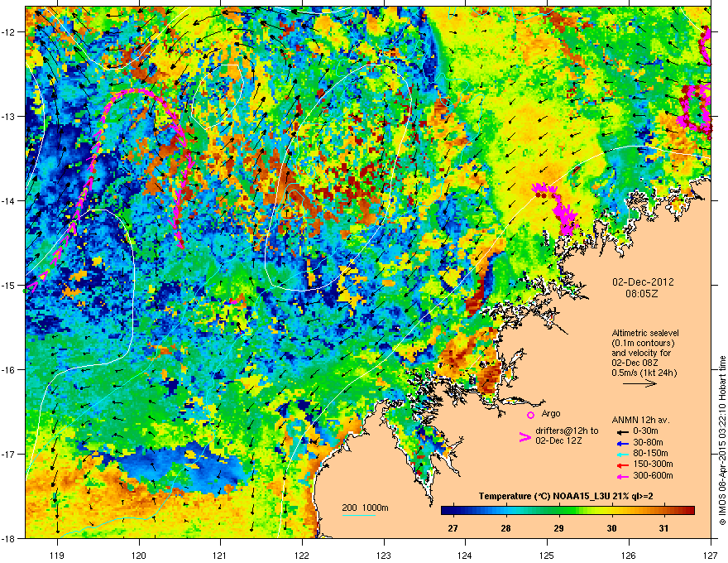
Task: Click the '08:05Z' time label
Action: (642, 294)
